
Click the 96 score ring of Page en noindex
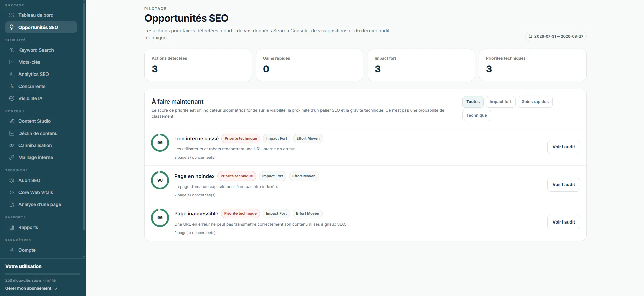tap(160, 180)
